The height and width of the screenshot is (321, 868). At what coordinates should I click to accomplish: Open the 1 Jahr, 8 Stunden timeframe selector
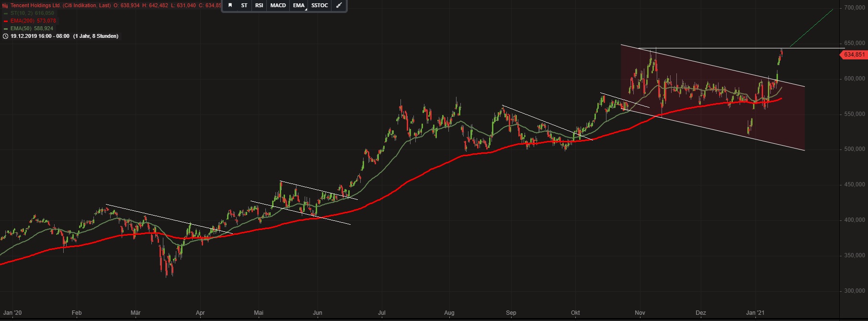point(96,36)
